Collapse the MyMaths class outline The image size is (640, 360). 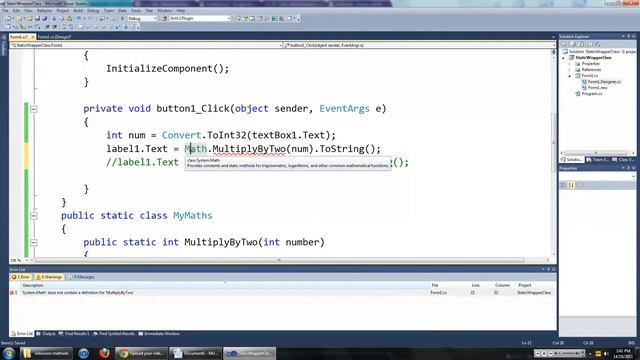[34, 216]
